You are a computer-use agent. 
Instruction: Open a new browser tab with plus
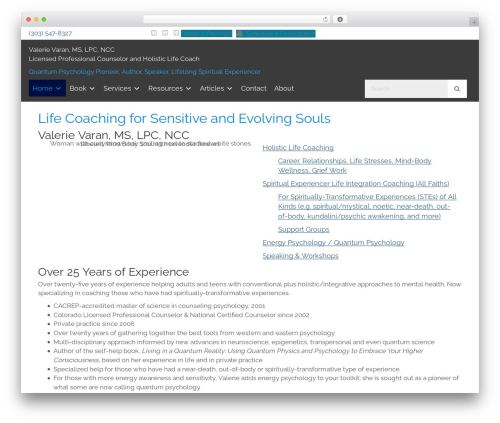click(x=474, y=22)
